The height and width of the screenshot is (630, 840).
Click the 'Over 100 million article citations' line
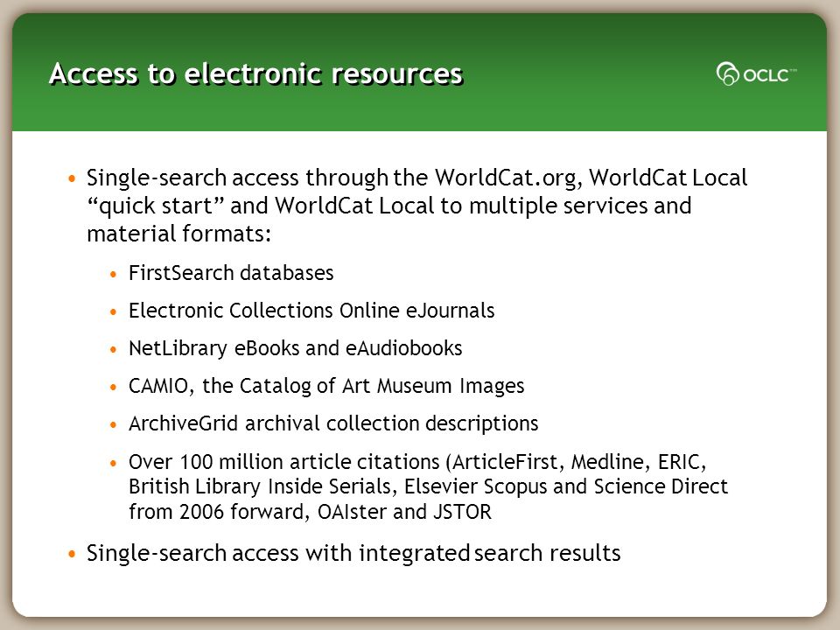click(417, 462)
